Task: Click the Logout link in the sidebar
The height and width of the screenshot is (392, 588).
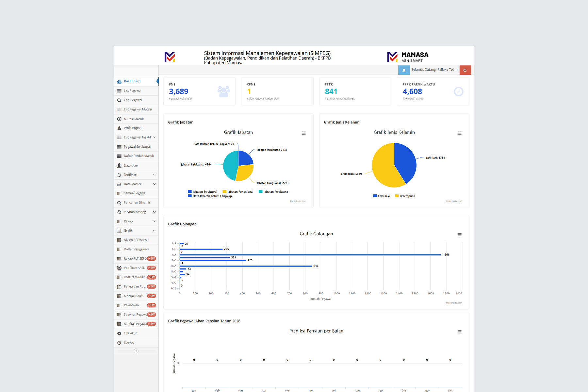Action: (x=136, y=343)
